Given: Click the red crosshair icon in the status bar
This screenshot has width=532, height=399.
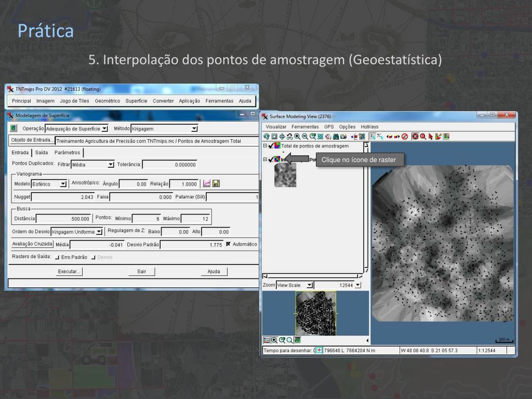Looking at the screenshot, I should [319, 350].
